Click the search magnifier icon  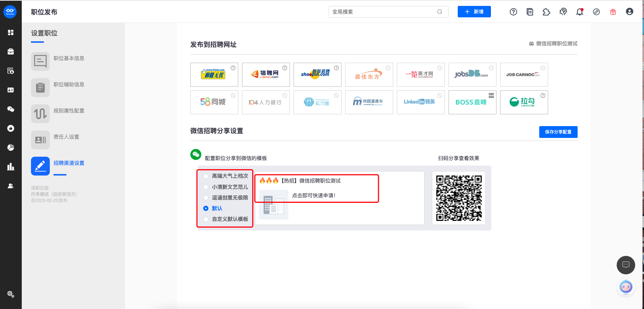coord(440,12)
